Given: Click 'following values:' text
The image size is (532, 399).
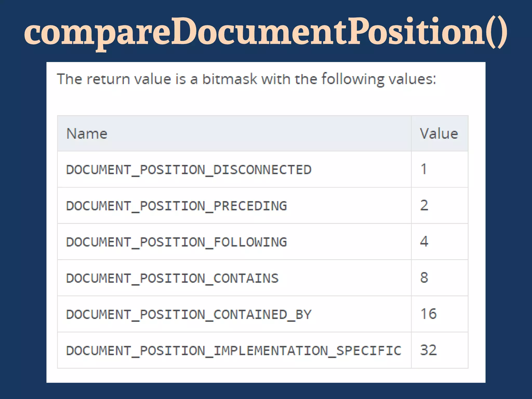Looking at the screenshot, I should (379, 79).
